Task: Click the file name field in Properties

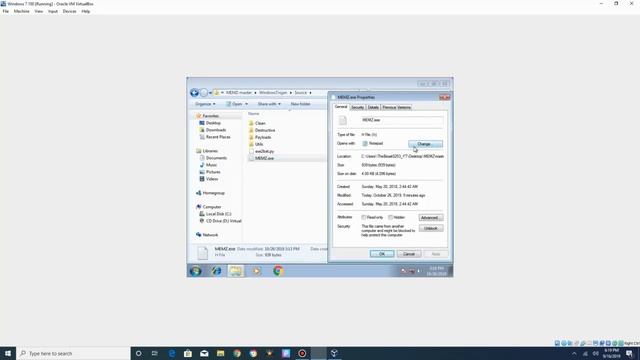Action: (x=402, y=120)
